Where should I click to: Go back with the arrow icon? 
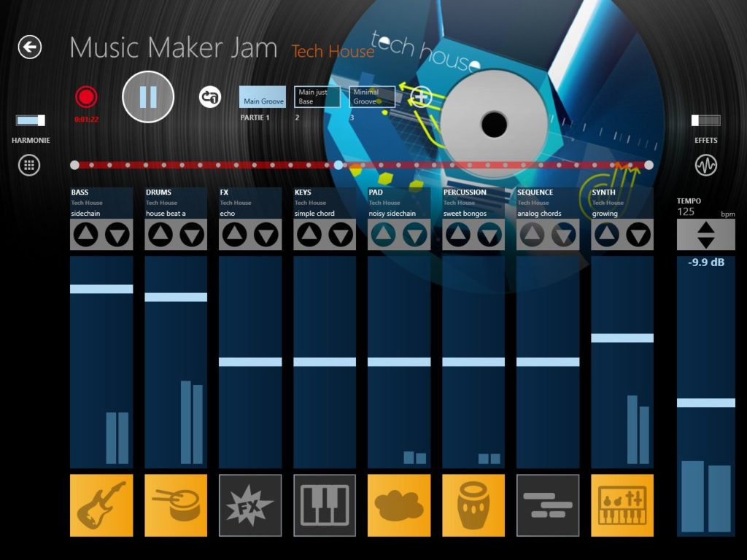coord(29,47)
